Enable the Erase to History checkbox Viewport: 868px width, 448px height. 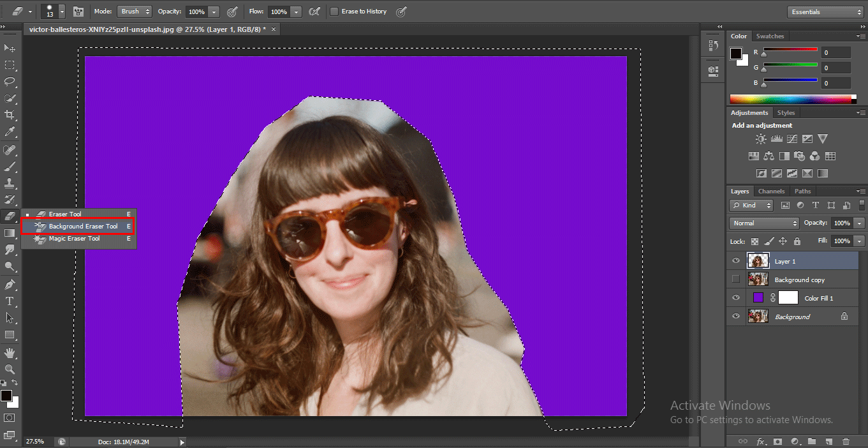click(x=334, y=11)
